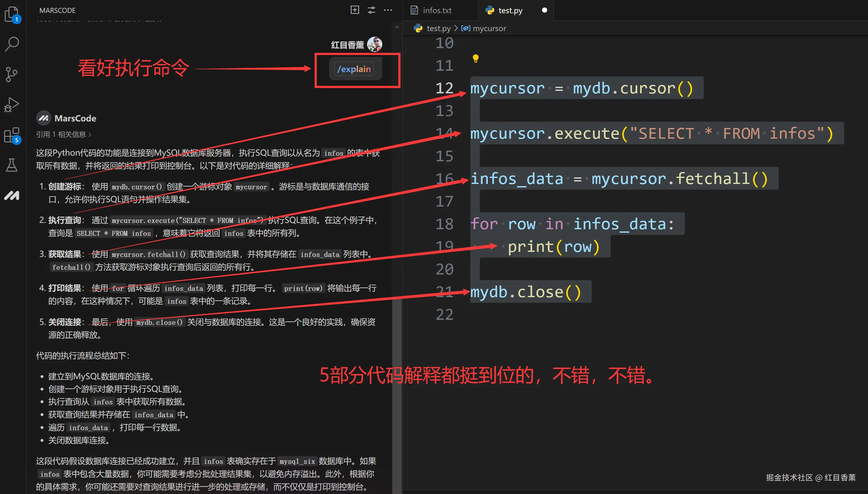Screen dimensions: 868x494
Task: Open the Search view icon
Action: point(12,44)
